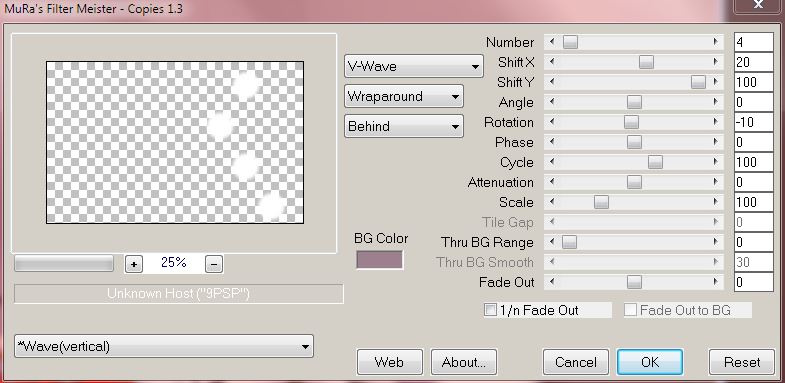Reset all filter settings
The height and width of the screenshot is (383, 785).
point(742,362)
